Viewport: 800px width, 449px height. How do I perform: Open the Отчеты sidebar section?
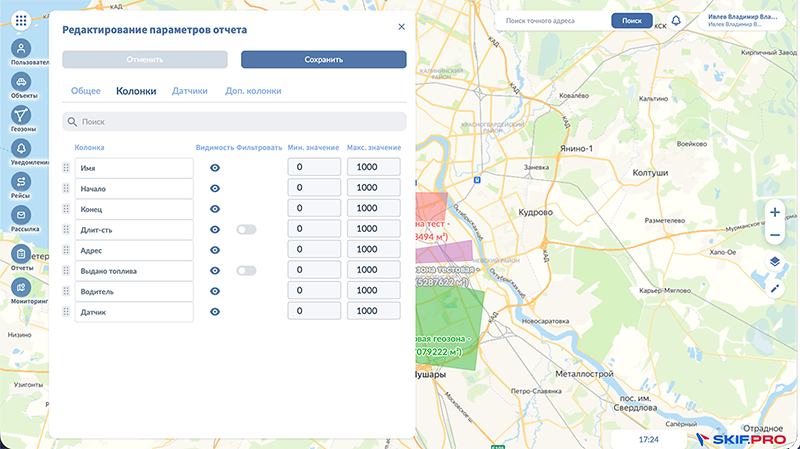click(22, 256)
